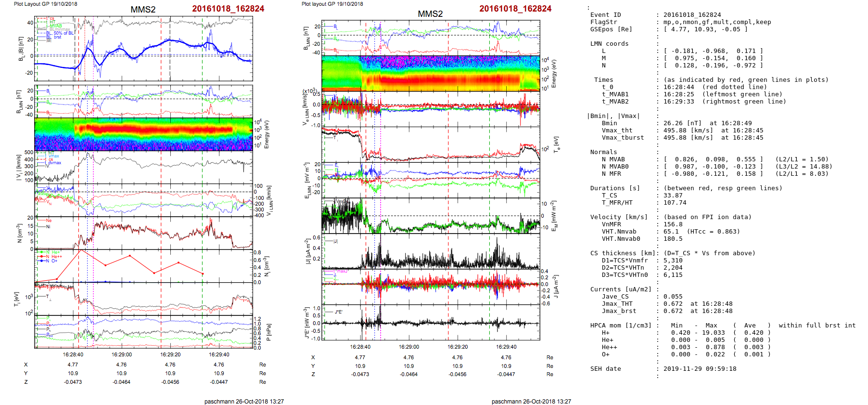Select the ratio '(L2/L1 = 1.50)'
Screen dimensions: 868x405
tap(802, 159)
